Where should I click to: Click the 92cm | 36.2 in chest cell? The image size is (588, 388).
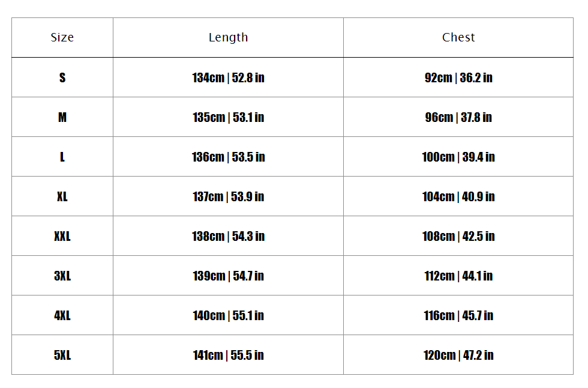coord(458,77)
